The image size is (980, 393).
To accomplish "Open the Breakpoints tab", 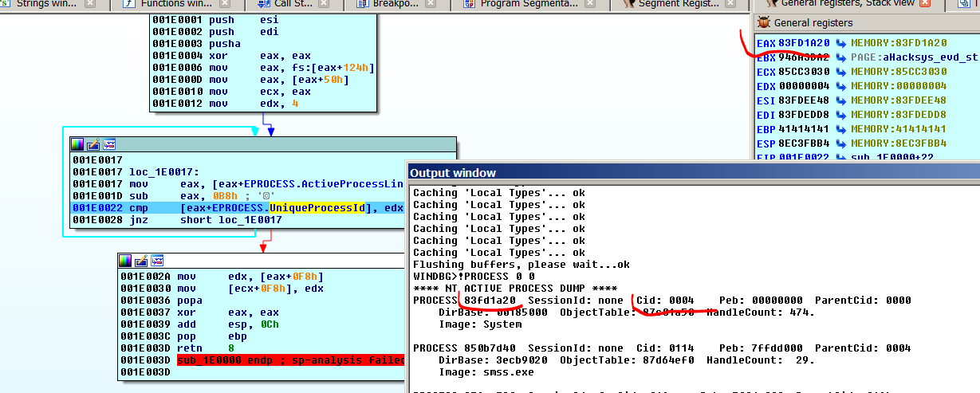I will tap(400, 4).
